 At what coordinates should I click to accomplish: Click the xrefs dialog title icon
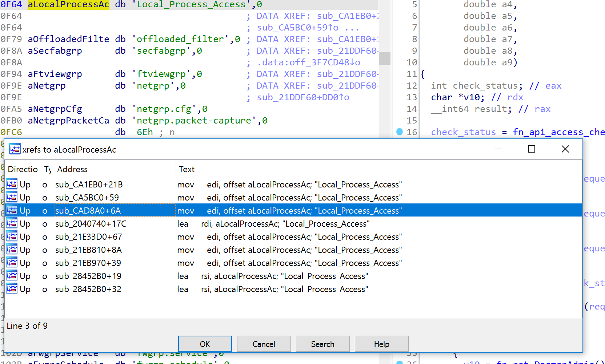coord(15,149)
